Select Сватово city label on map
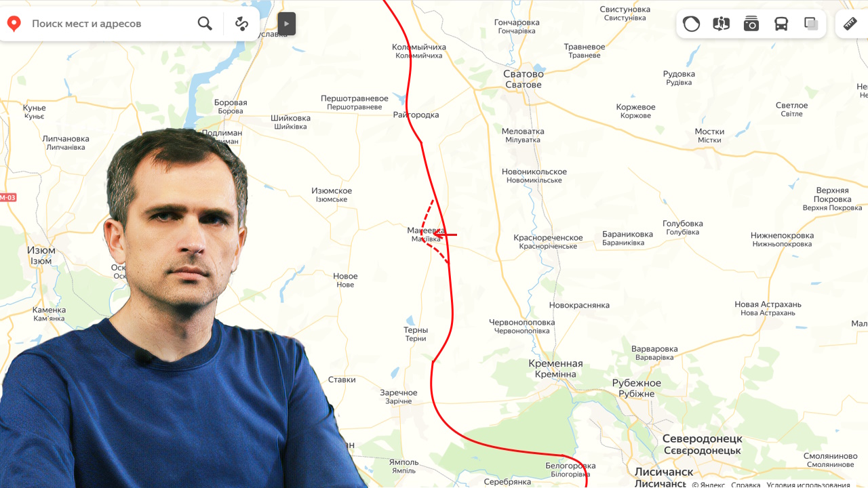Screen dimensions: 868x488 pos(523,74)
